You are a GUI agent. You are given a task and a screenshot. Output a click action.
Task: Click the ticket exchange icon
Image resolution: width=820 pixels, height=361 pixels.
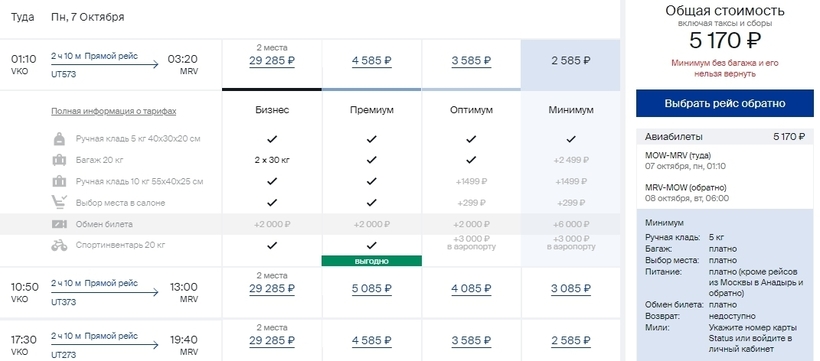(x=59, y=224)
